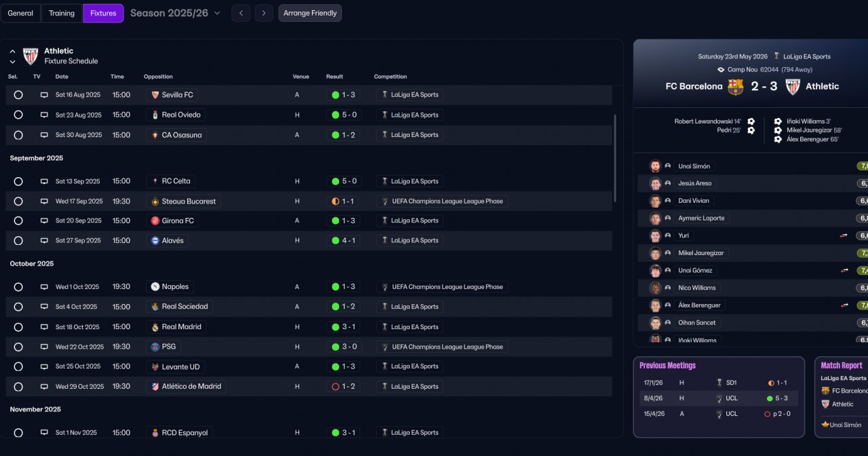This screenshot has width=868, height=456.
Task: Click the 15/4/26 previous meeting row
Action: click(719, 414)
